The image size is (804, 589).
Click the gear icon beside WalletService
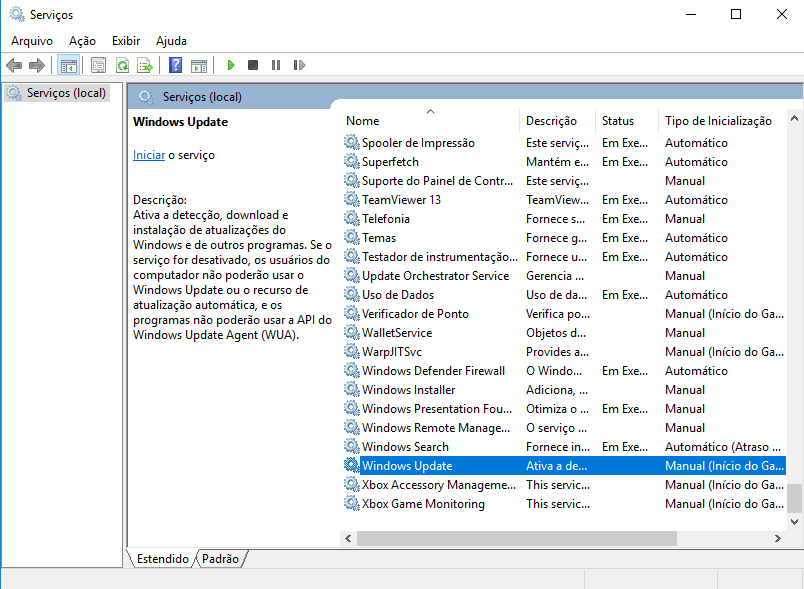pos(351,332)
